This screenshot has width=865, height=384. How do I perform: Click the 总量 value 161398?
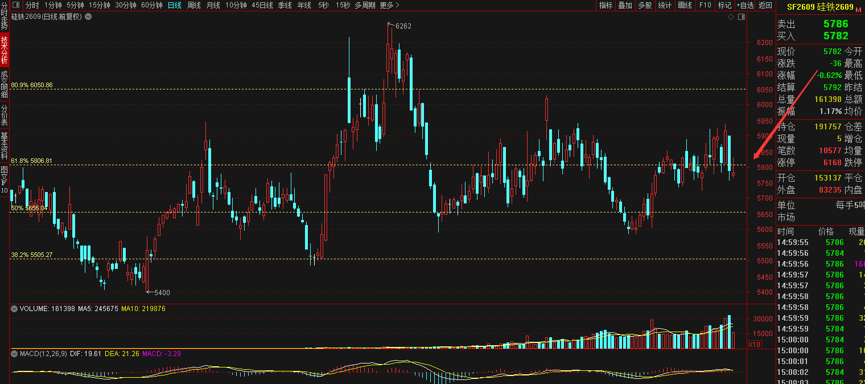pyautogui.click(x=827, y=99)
